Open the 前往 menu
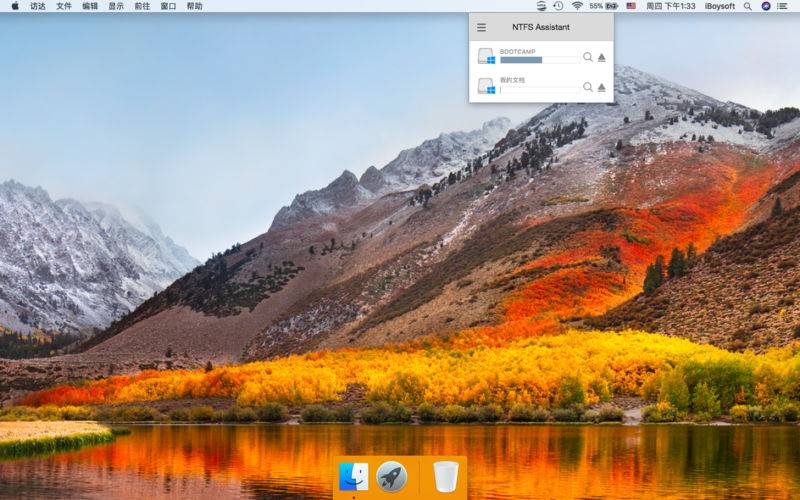 point(142,6)
